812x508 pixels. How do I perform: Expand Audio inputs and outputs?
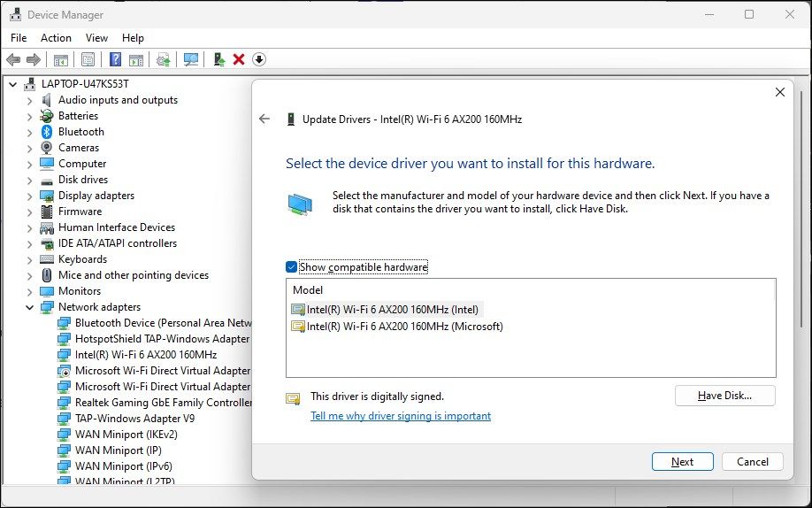[x=29, y=100]
